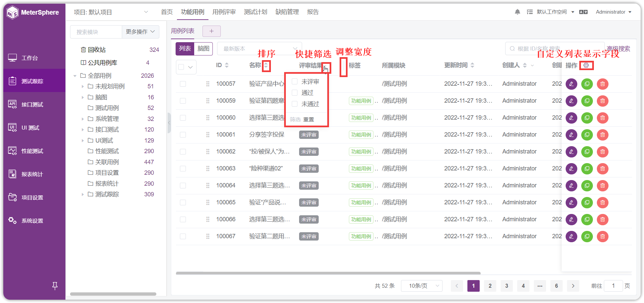This screenshot has width=644, height=303.
Task: Go to the next page arrow
Action: pos(573,286)
